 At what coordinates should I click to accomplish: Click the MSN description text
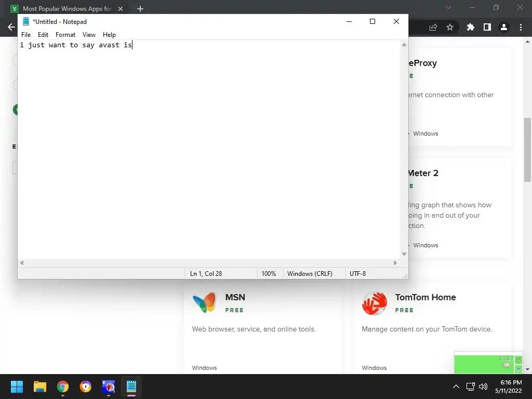click(x=254, y=329)
